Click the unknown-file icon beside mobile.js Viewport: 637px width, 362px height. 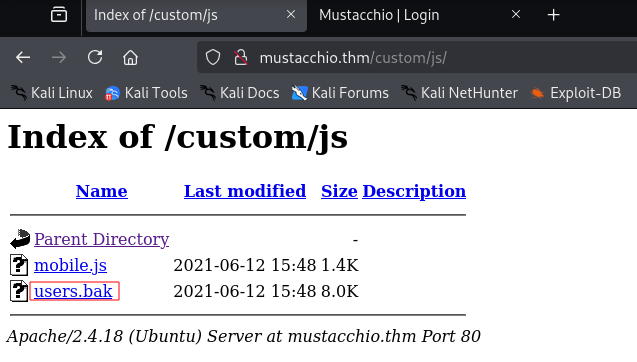click(19, 265)
